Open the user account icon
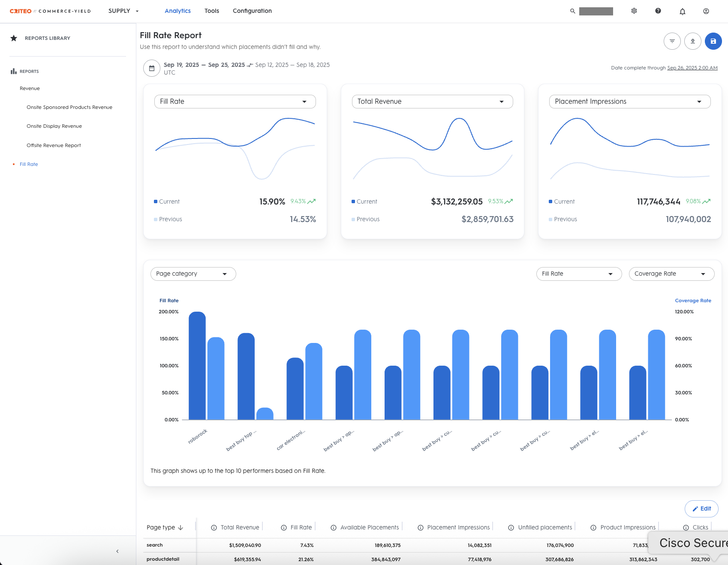The width and height of the screenshot is (728, 565). [x=706, y=11]
